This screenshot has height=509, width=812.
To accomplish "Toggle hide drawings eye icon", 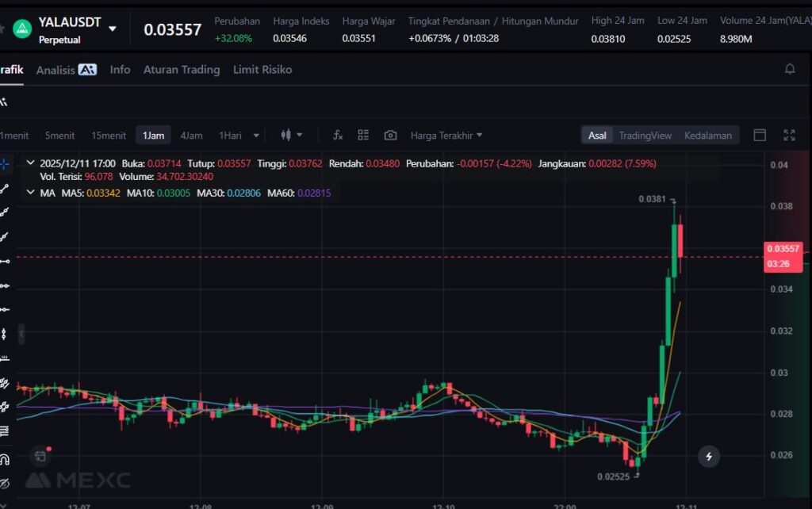I will (x=5, y=483).
